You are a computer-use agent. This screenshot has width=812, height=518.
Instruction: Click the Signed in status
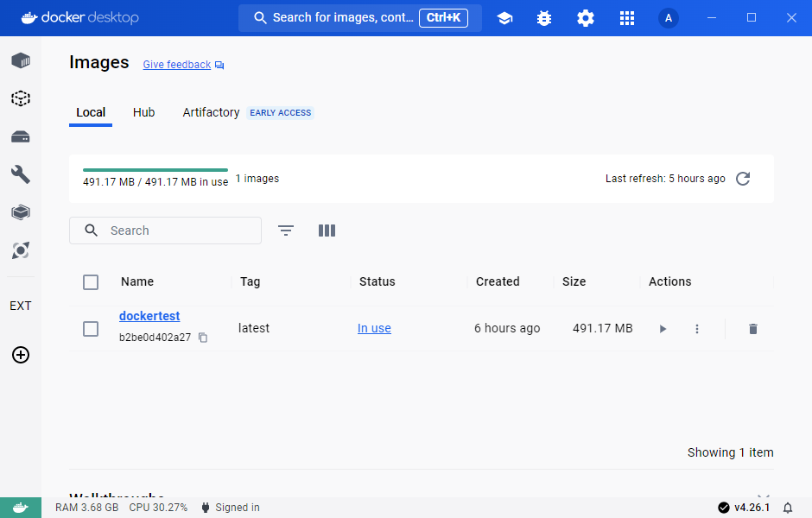tap(231, 508)
